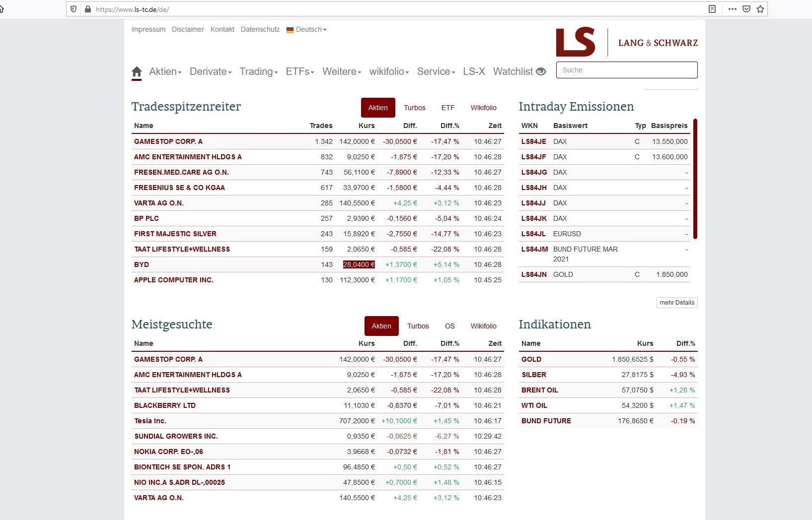The image size is (812, 520).
Task: Click the Basispreis column header
Action: click(669, 126)
